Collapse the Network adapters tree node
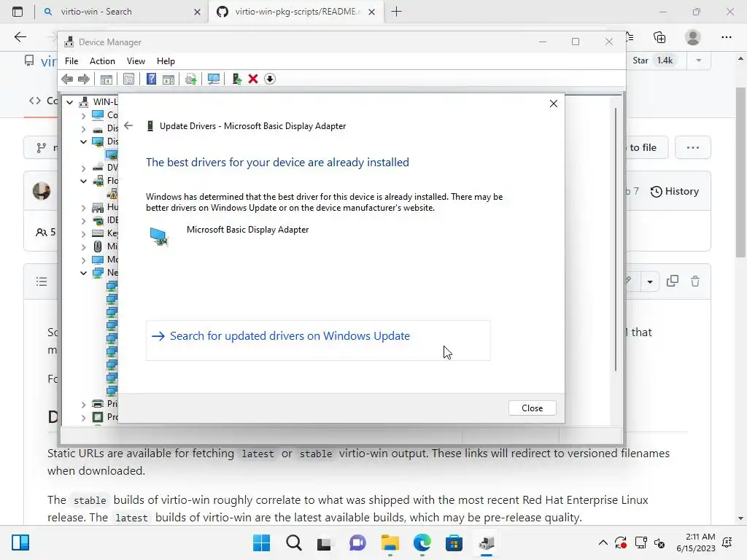The height and width of the screenshot is (560, 747). coord(83,273)
